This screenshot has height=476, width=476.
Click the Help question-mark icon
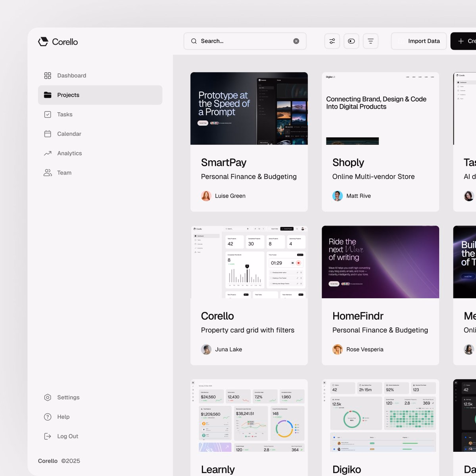[48, 417]
